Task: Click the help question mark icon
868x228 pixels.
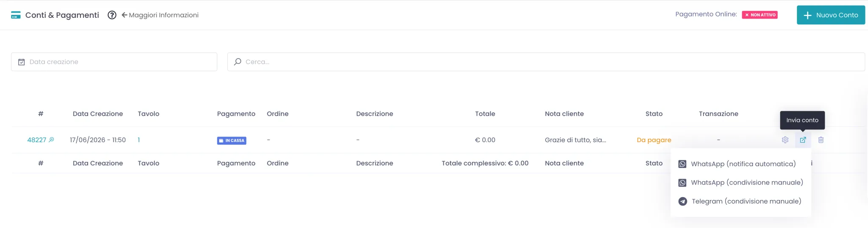Action: [112, 15]
